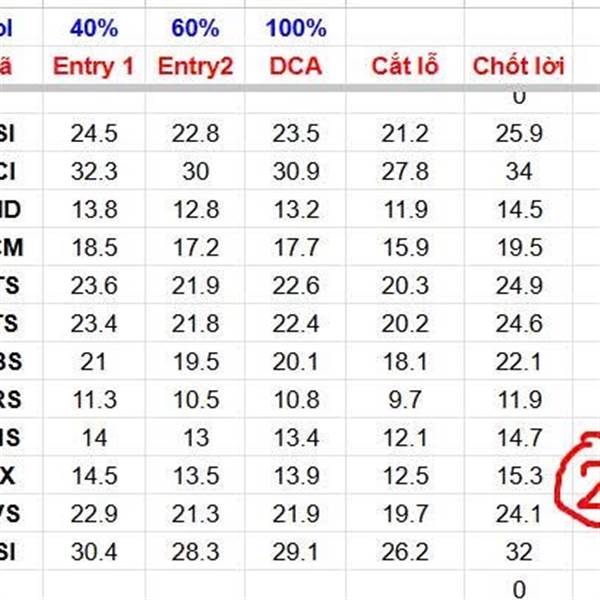Click the Entry2 cell showing 28.3
This screenshot has width=600, height=600.
pos(195,550)
